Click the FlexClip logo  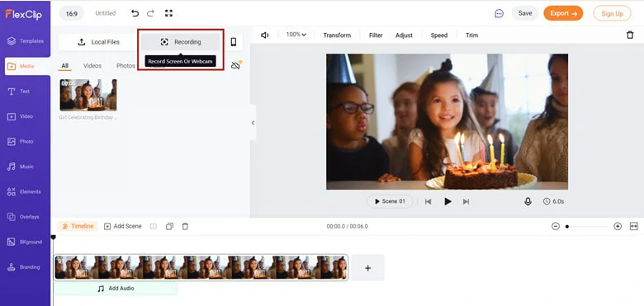pyautogui.click(x=23, y=14)
